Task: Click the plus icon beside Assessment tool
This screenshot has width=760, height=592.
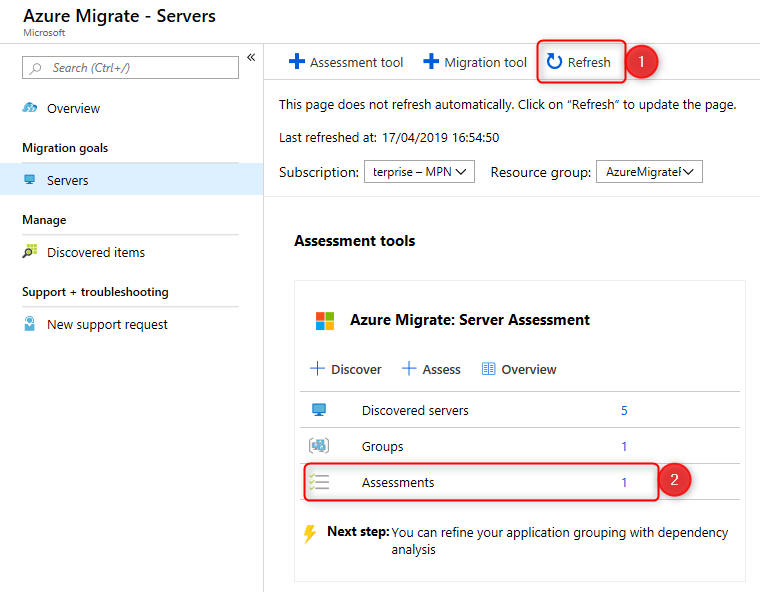Action: (297, 62)
